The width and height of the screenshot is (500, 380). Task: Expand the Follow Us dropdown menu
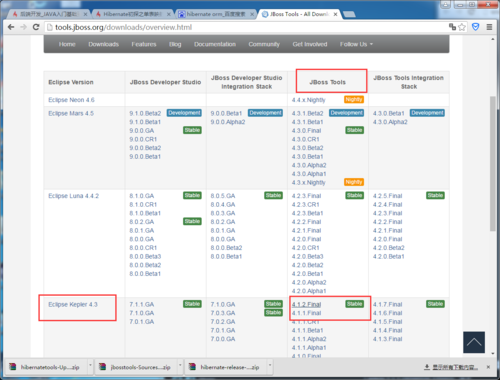pos(356,44)
